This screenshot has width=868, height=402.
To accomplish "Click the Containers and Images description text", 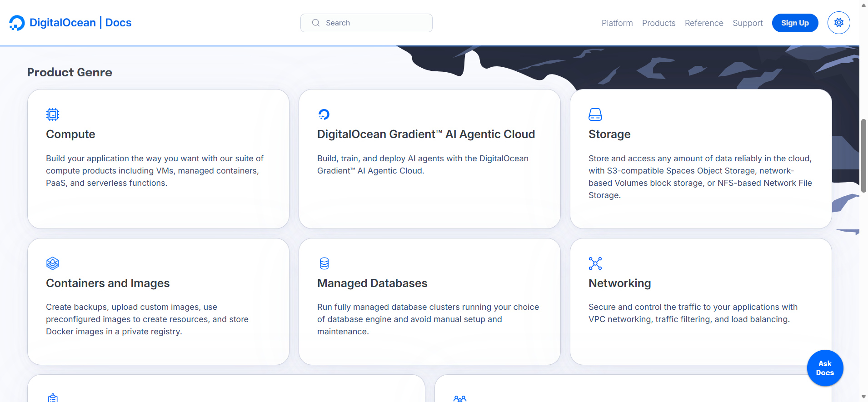I will pos(147,319).
